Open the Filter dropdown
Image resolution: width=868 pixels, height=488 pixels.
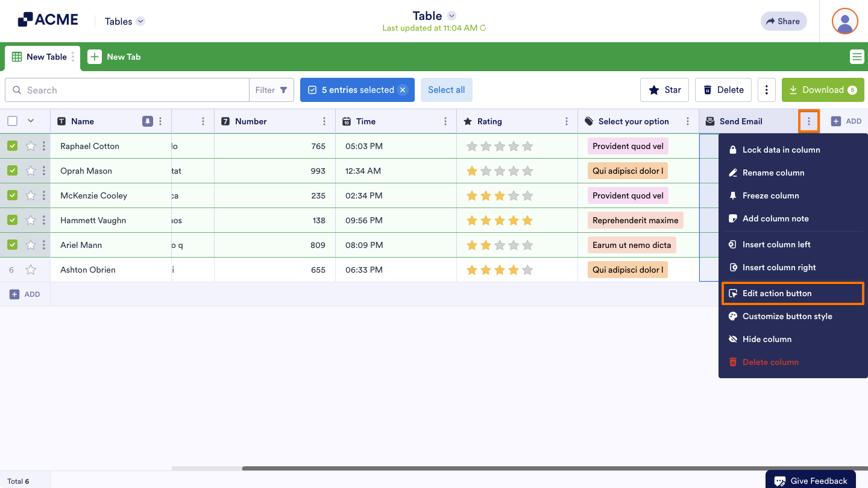click(271, 90)
